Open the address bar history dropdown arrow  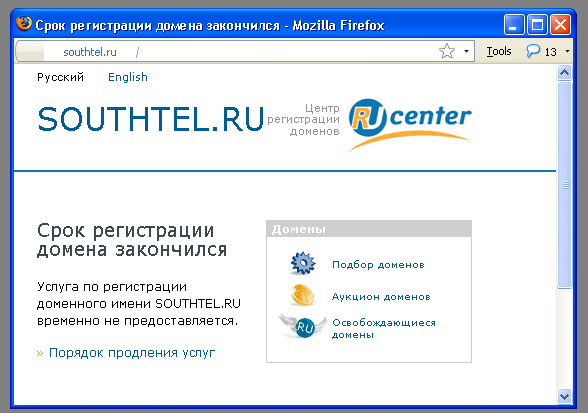point(466,51)
